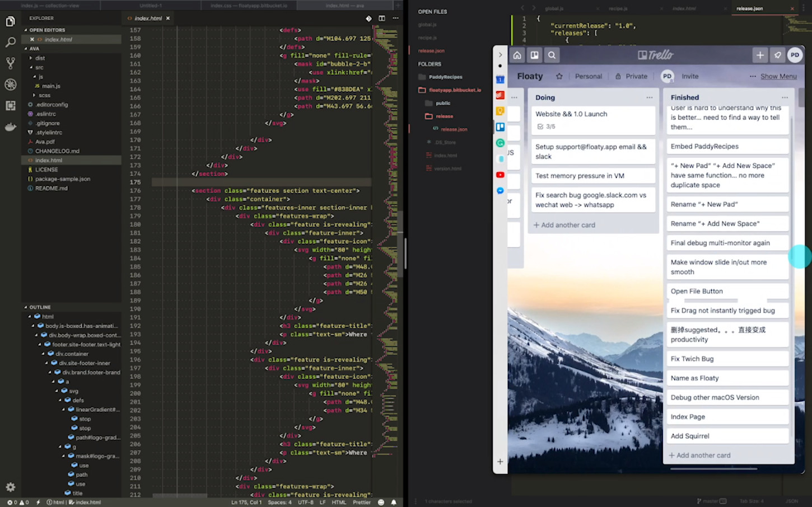Viewport: 812px width, 507px height.
Task: Open the VS Code Explorer activity icon
Action: click(10, 22)
